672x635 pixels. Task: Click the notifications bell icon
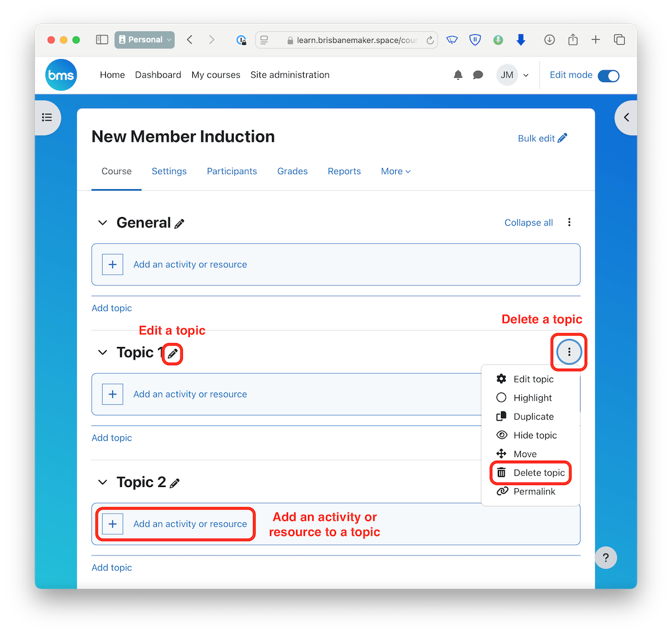click(458, 75)
